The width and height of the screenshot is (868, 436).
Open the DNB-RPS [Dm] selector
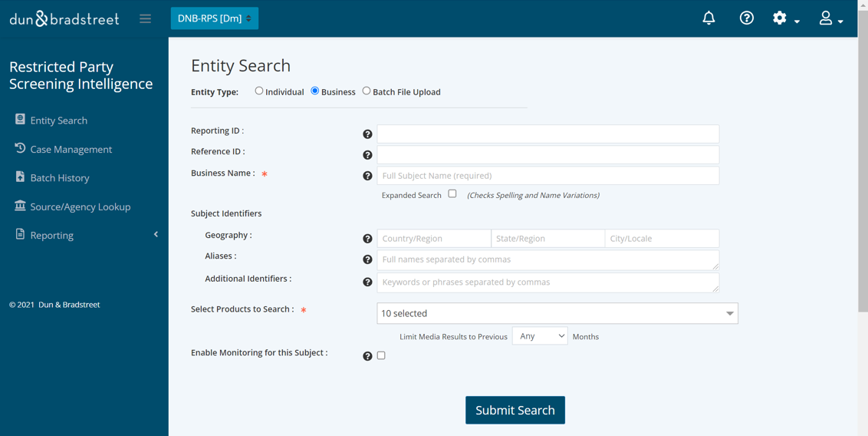click(214, 18)
